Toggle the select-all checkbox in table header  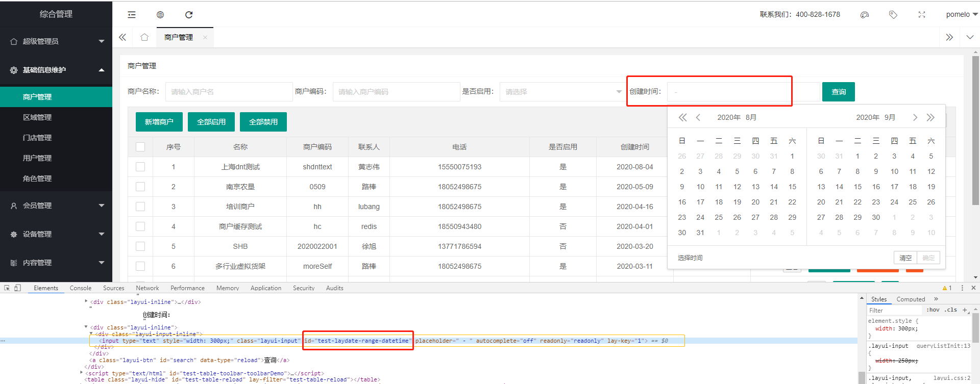140,147
